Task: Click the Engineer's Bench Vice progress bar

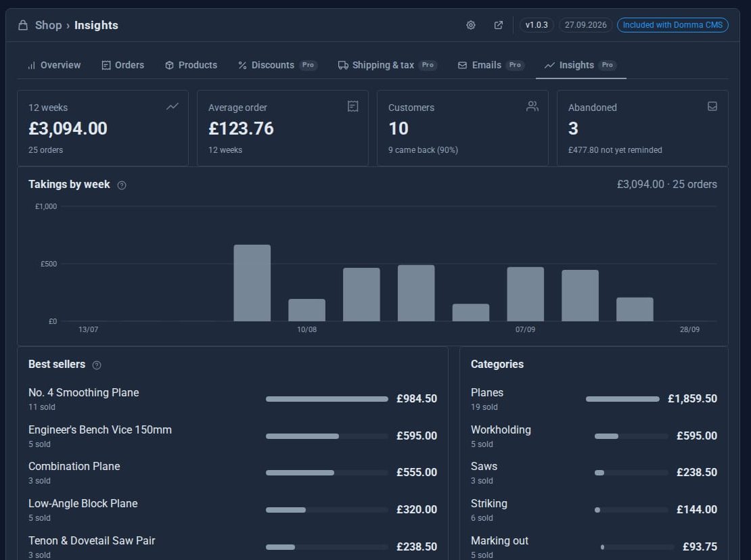Action: point(327,436)
